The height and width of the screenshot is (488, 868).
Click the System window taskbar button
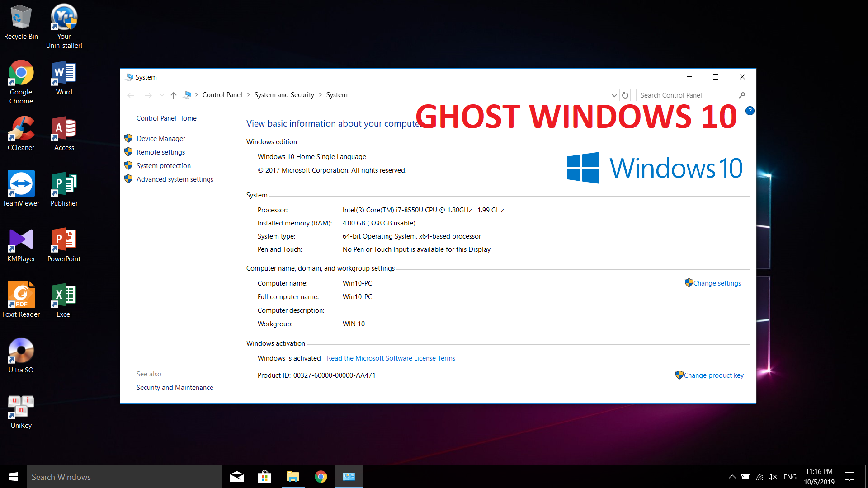(x=349, y=477)
